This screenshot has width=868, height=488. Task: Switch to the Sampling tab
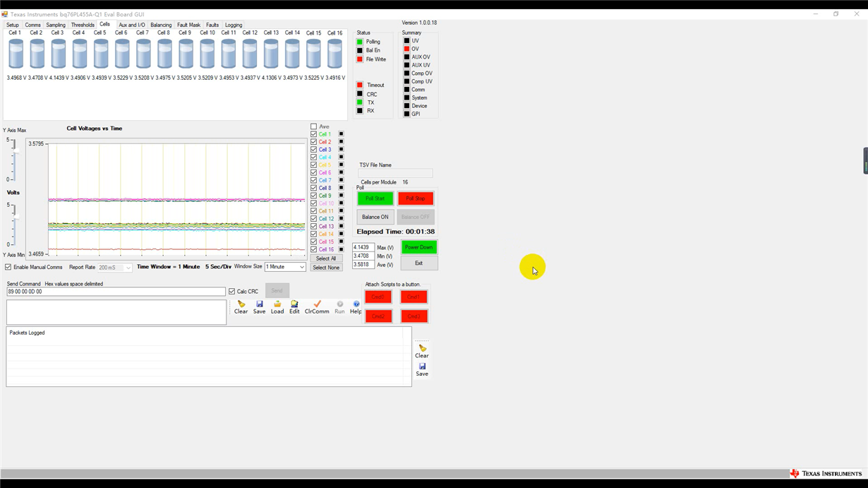[56, 25]
